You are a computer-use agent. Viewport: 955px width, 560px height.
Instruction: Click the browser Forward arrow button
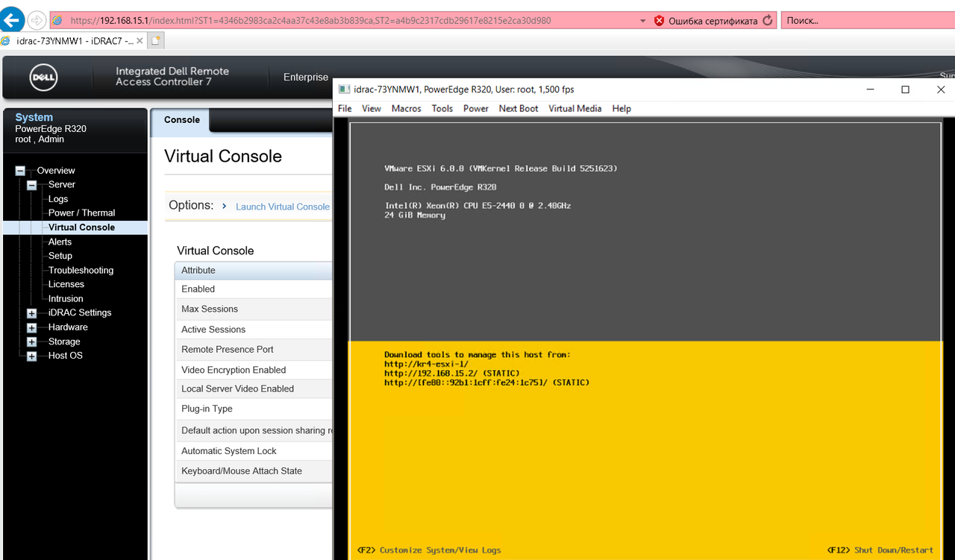click(x=37, y=20)
